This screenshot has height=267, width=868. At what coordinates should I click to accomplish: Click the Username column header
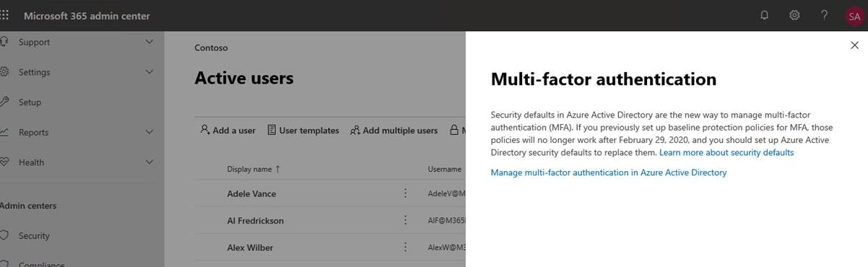[x=444, y=169]
